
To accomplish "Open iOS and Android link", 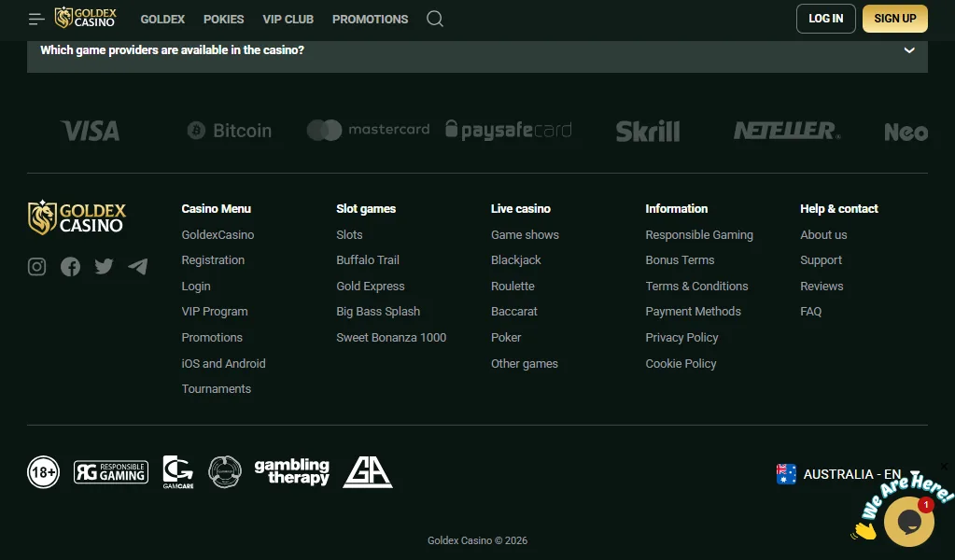I will tap(223, 363).
